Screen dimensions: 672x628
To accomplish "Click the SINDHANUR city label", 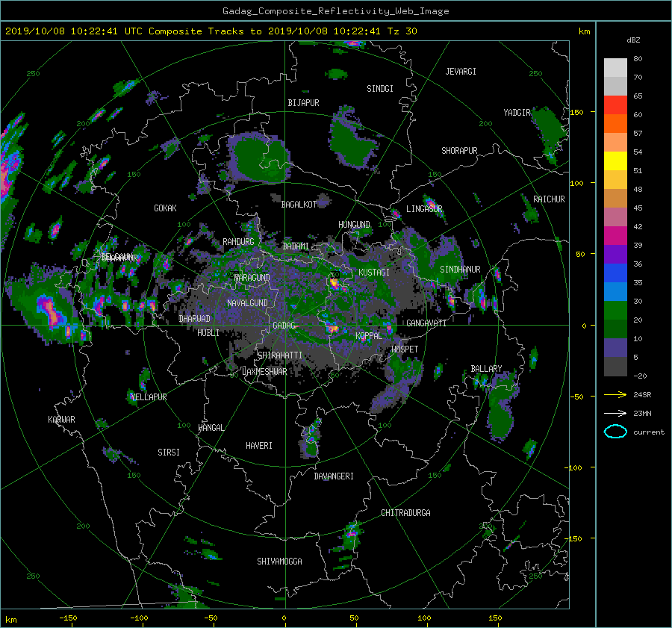I will tap(460, 270).
